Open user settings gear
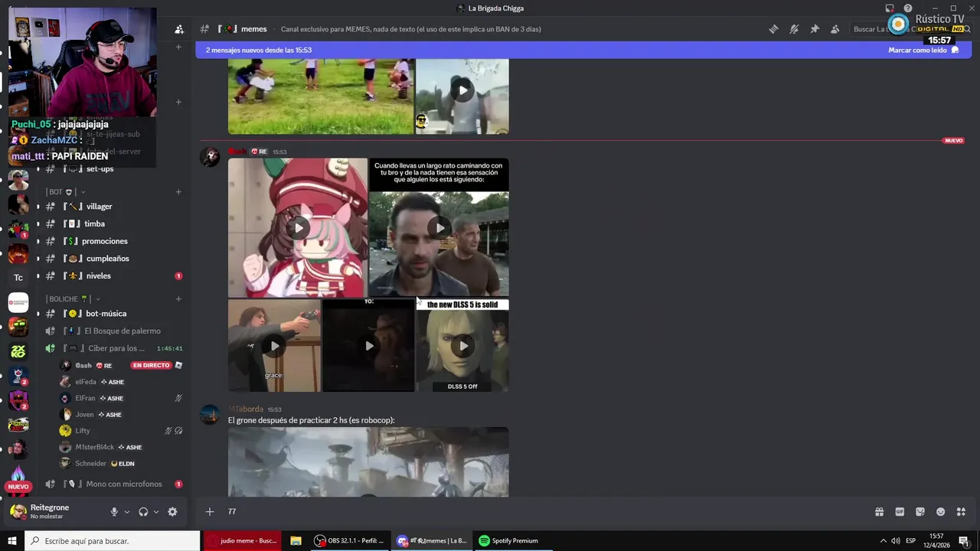The height and width of the screenshot is (551, 980). tap(172, 512)
